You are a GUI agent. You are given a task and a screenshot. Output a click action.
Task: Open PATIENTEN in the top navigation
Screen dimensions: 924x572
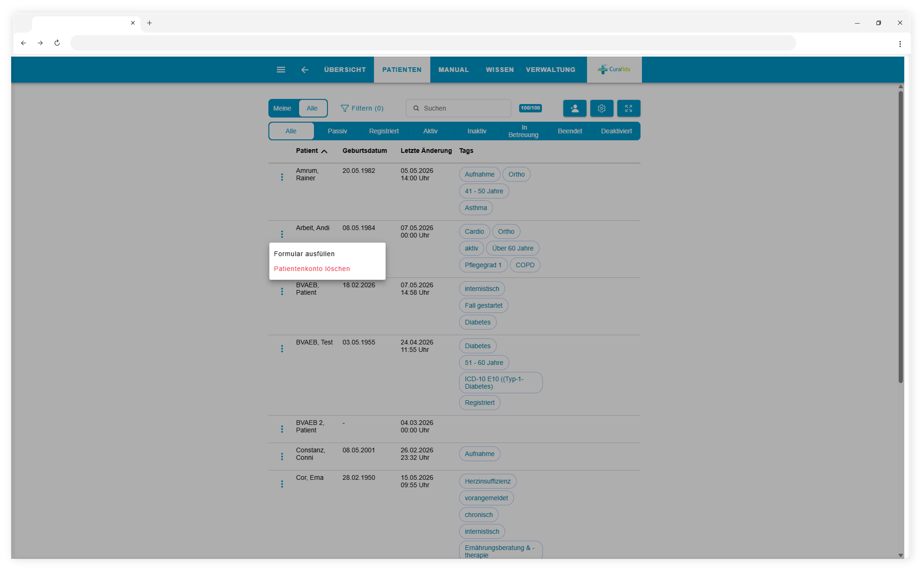point(402,70)
